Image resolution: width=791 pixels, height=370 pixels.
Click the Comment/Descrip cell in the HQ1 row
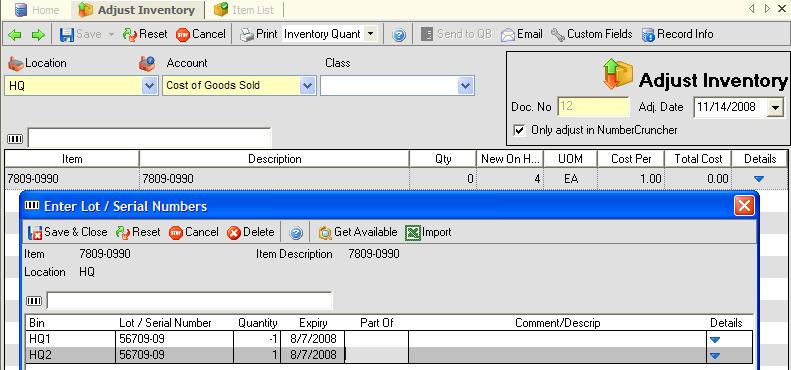point(557,338)
